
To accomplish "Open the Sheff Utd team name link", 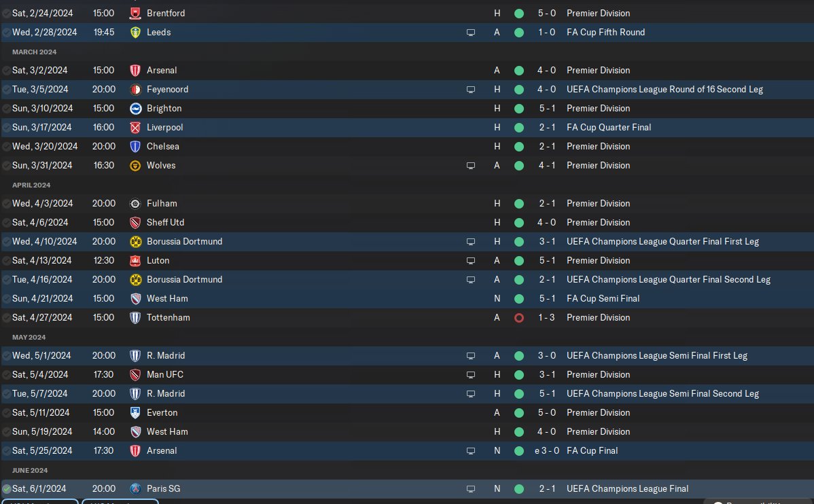I will 165,223.
